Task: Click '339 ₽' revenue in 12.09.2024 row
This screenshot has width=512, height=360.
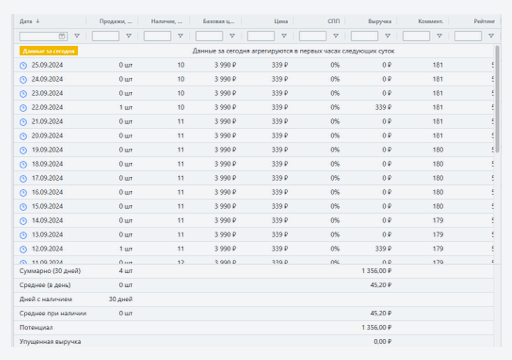Action: pyautogui.click(x=383, y=249)
